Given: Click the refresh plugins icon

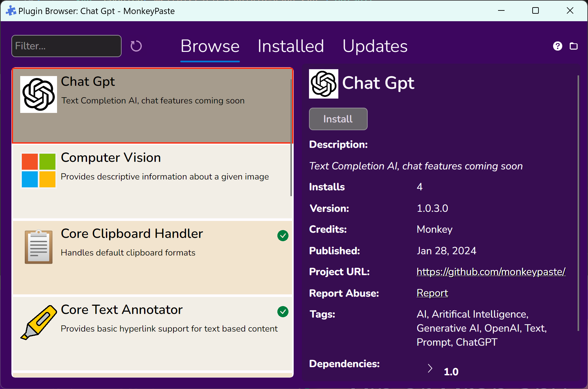Looking at the screenshot, I should (x=136, y=46).
